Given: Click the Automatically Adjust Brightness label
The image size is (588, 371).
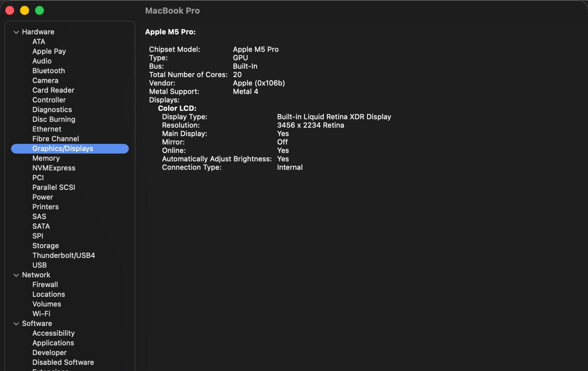Looking at the screenshot, I should 217,159.
